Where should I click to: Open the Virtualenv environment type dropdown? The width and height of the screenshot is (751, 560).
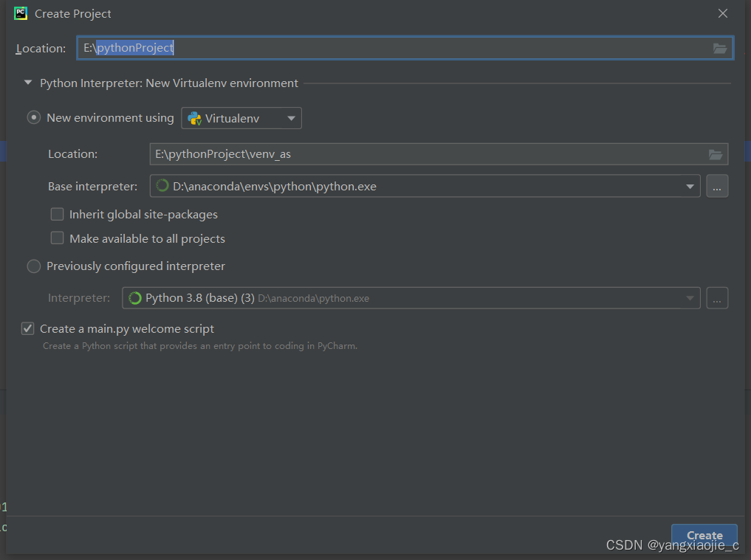(x=241, y=118)
